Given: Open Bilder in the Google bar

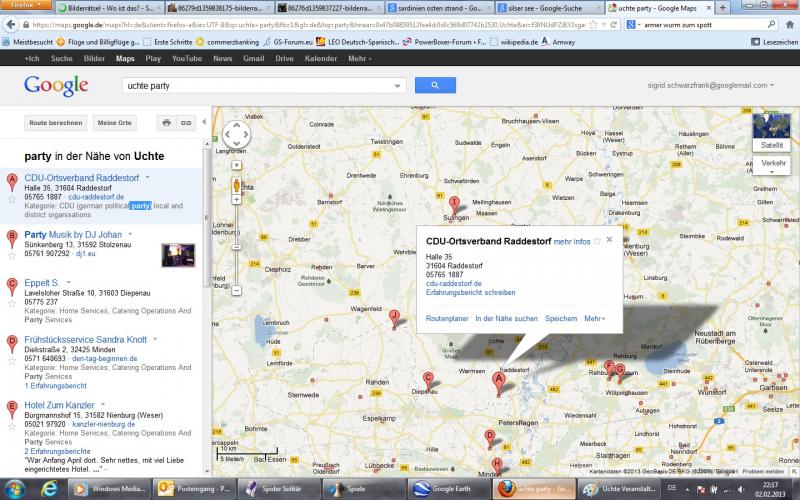Looking at the screenshot, I should [x=94, y=58].
